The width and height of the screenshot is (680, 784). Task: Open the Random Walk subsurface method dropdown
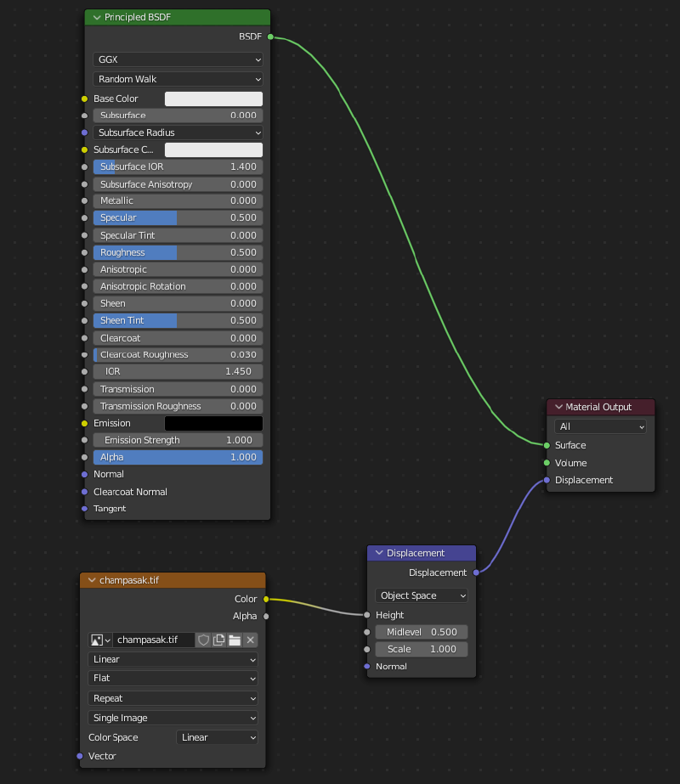(178, 79)
